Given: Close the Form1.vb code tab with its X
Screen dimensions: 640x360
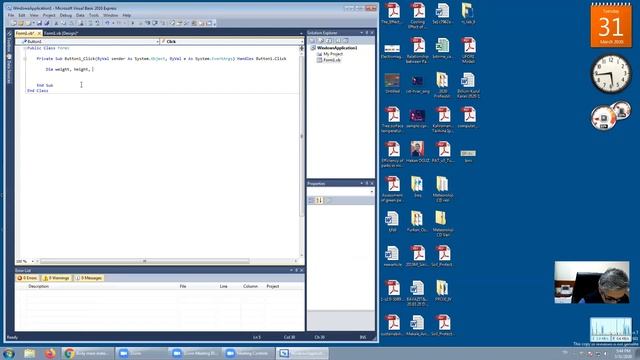Looking at the screenshot, I should 39,33.
